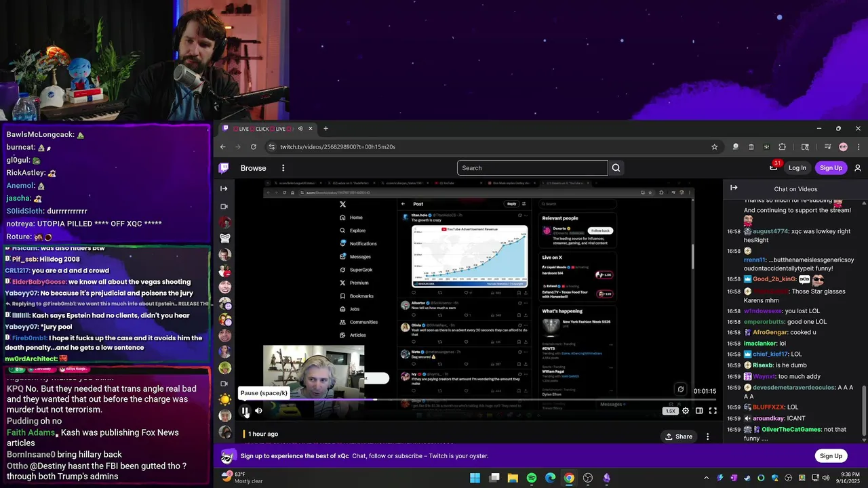The width and height of the screenshot is (868, 488).
Task: Open the Chrome extensions puzzle icon
Action: [782, 146]
